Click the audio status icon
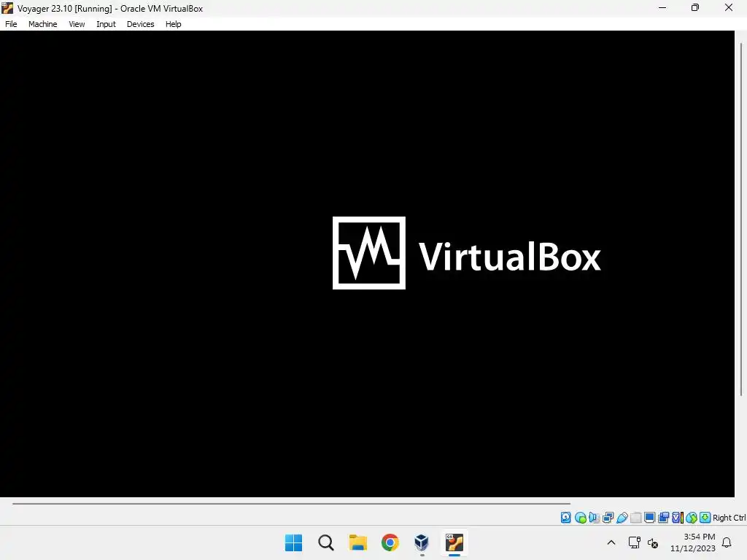 (594, 518)
